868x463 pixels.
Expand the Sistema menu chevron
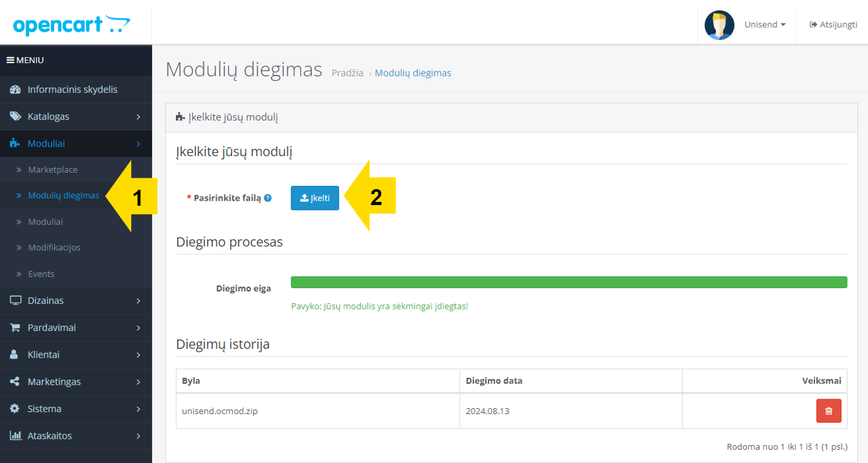tap(138, 409)
